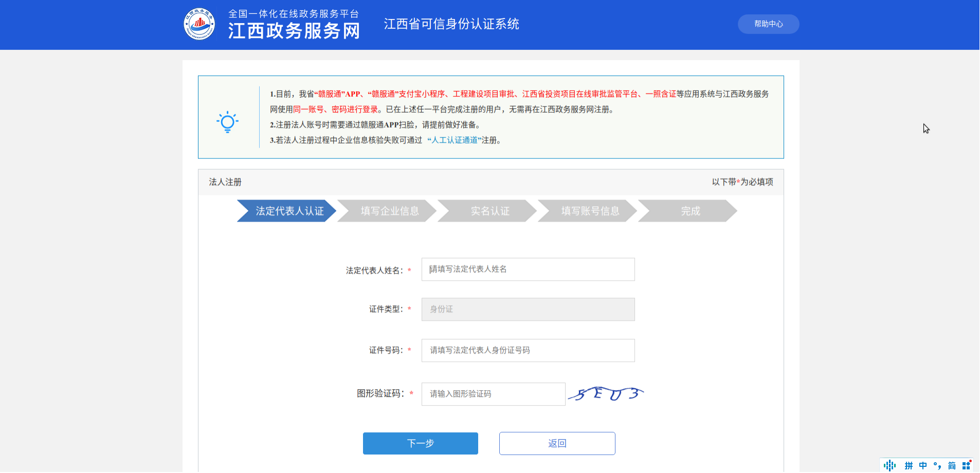This screenshot has height=473, width=980.
Task: Toggle Chinese/English input via 中 icon
Action: [x=923, y=465]
